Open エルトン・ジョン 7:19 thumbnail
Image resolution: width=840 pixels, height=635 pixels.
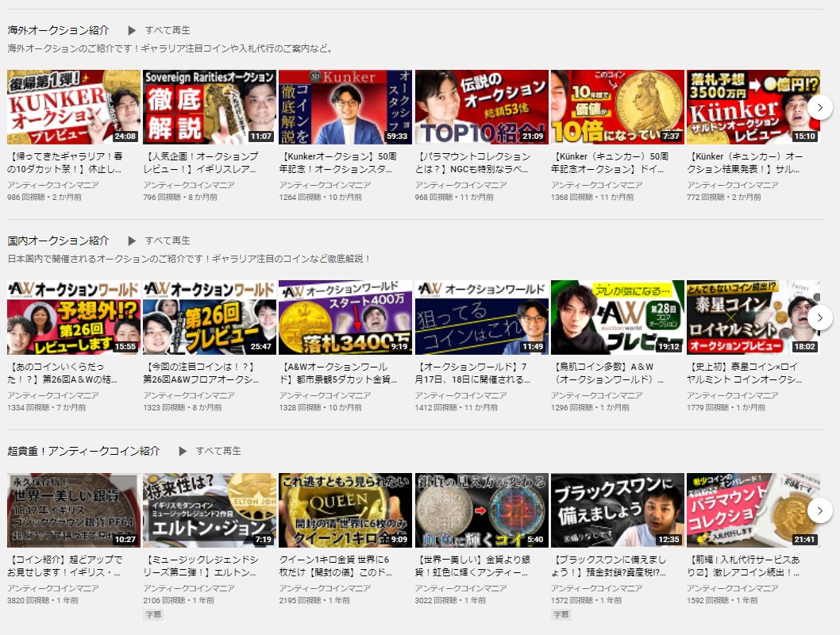point(210,510)
